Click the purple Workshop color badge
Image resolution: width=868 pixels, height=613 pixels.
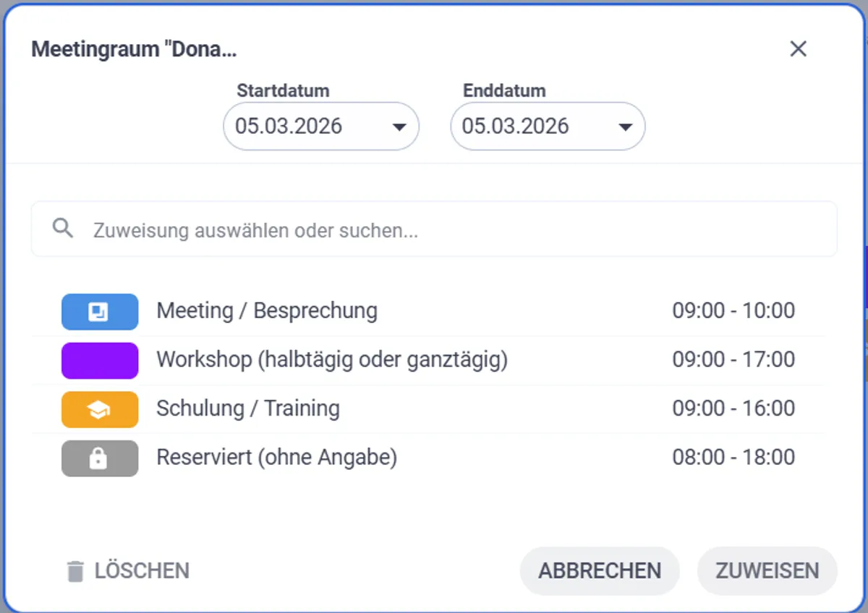click(x=99, y=361)
